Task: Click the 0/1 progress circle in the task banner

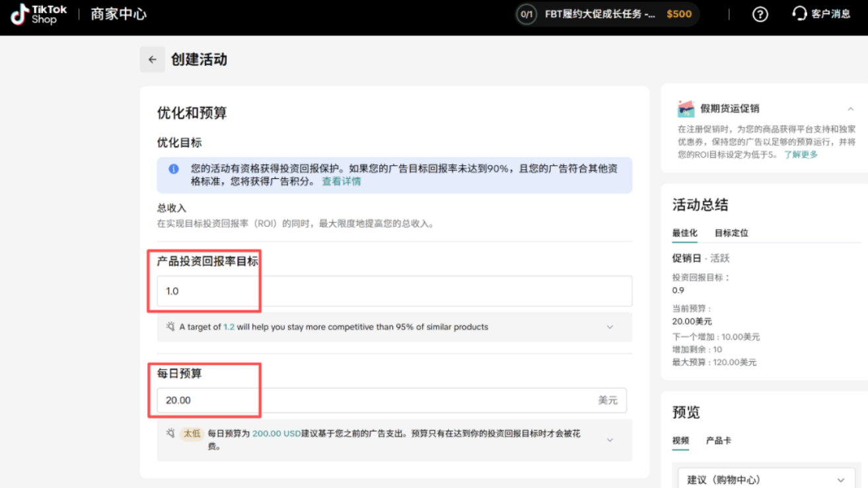Action: click(526, 13)
